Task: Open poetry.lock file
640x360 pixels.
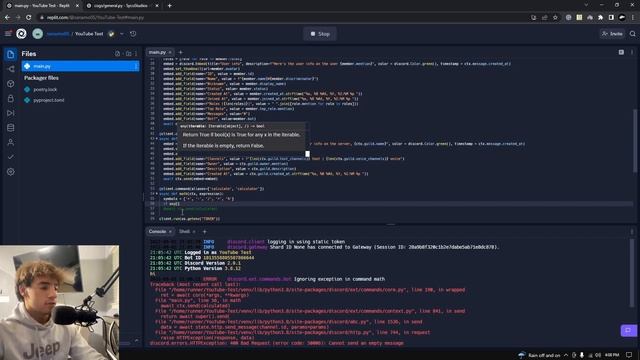Action: coord(45,89)
